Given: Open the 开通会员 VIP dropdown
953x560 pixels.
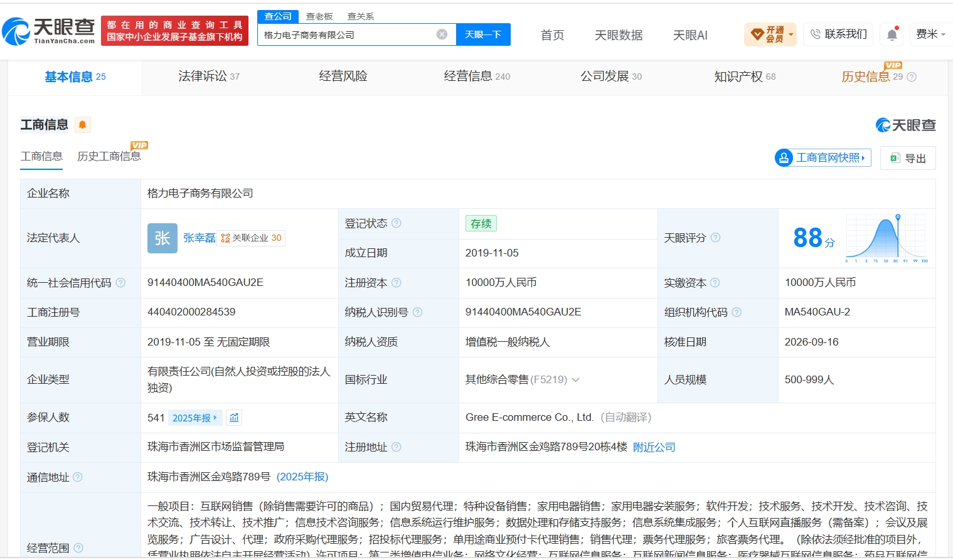Looking at the screenshot, I should coord(770,34).
